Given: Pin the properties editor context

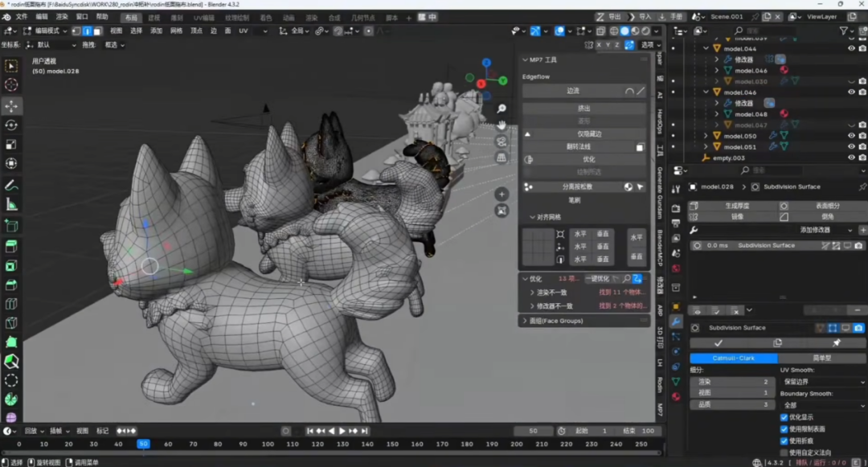Looking at the screenshot, I should [x=862, y=187].
